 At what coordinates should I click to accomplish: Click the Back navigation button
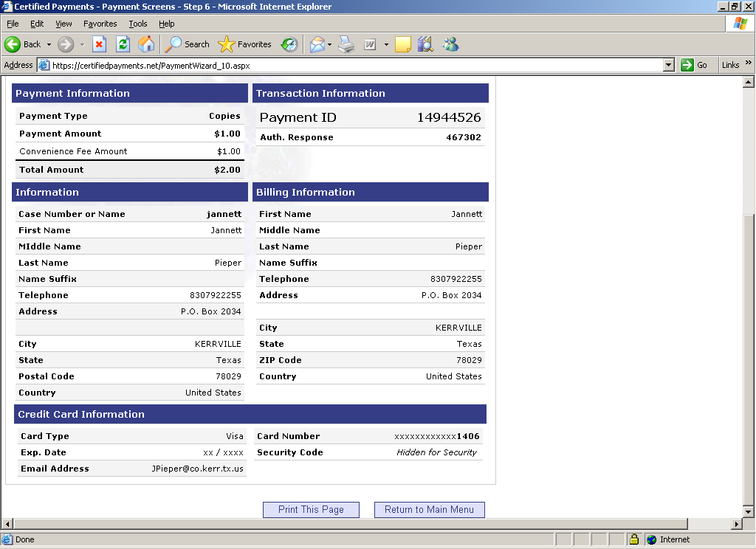[23, 44]
